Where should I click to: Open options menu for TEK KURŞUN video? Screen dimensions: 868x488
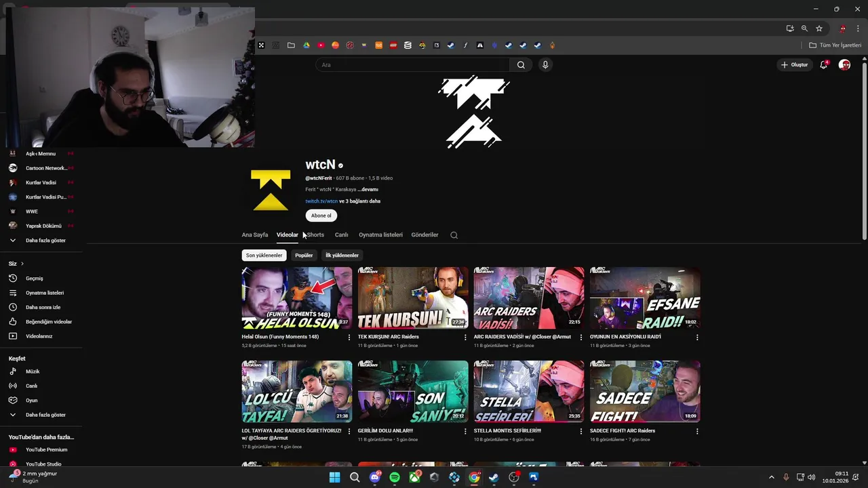[465, 338]
